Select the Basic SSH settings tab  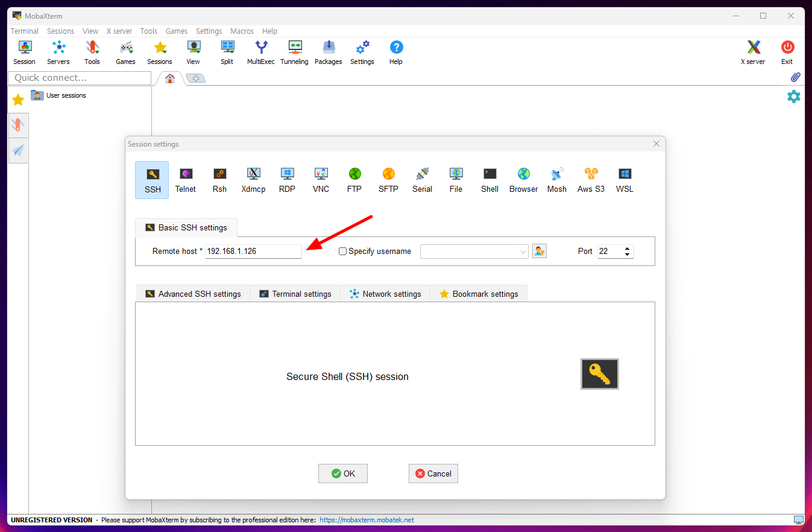[x=186, y=227]
